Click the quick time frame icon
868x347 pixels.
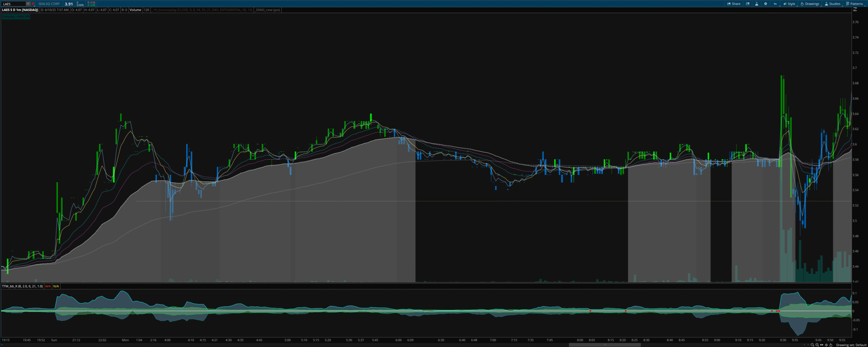click(x=748, y=4)
